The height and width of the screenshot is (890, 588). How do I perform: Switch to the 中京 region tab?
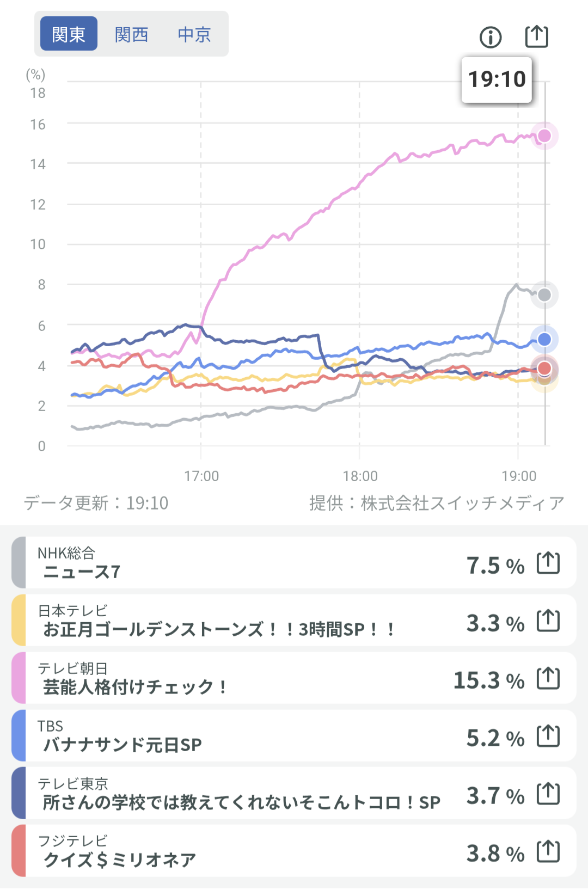coord(194,34)
